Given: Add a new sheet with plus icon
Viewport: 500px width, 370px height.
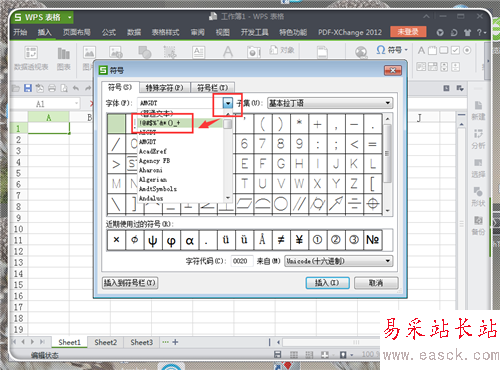Looking at the screenshot, I should click(175, 342).
